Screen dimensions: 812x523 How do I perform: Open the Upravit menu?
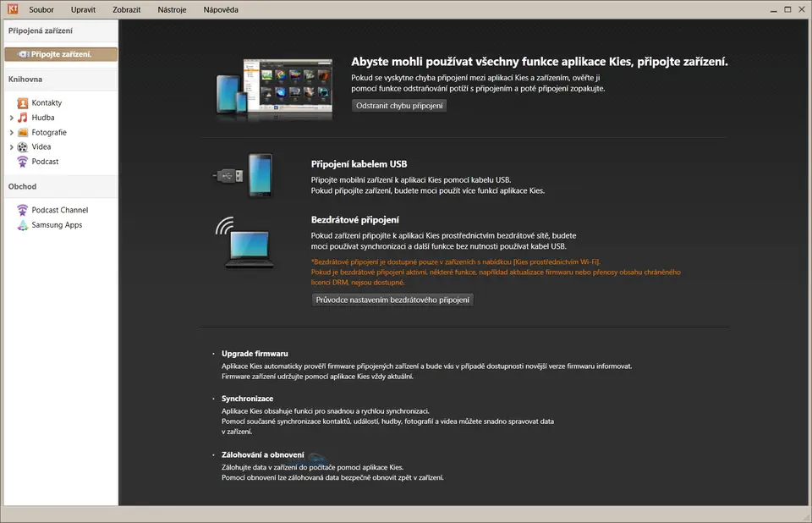point(83,10)
